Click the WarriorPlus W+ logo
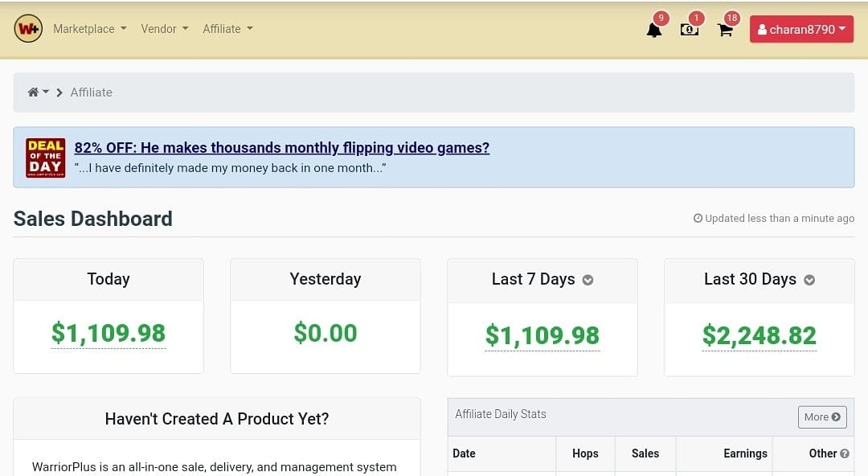868x476 pixels. [28, 29]
